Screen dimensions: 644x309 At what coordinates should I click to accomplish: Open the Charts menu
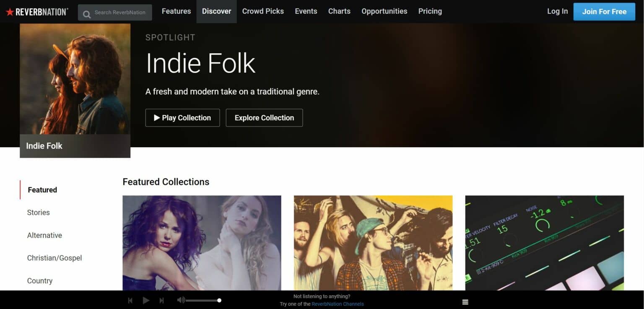tap(339, 11)
